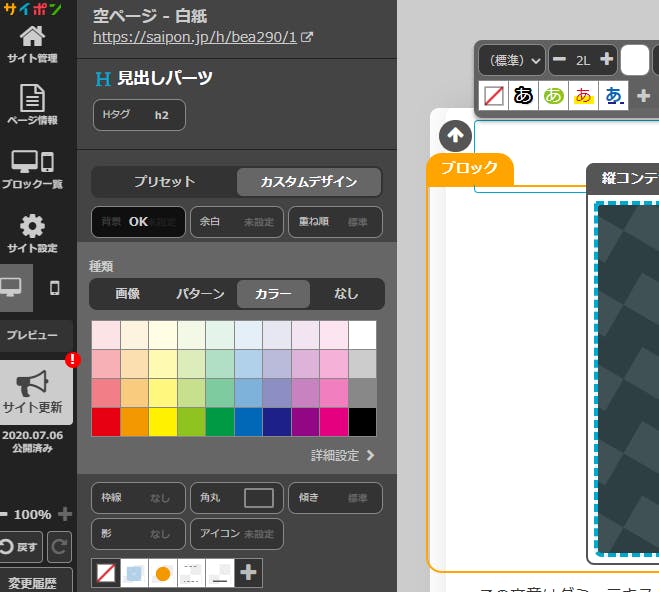The image size is (659, 592).
Task: Open the サイト設定 gear icon
Action: [33, 226]
